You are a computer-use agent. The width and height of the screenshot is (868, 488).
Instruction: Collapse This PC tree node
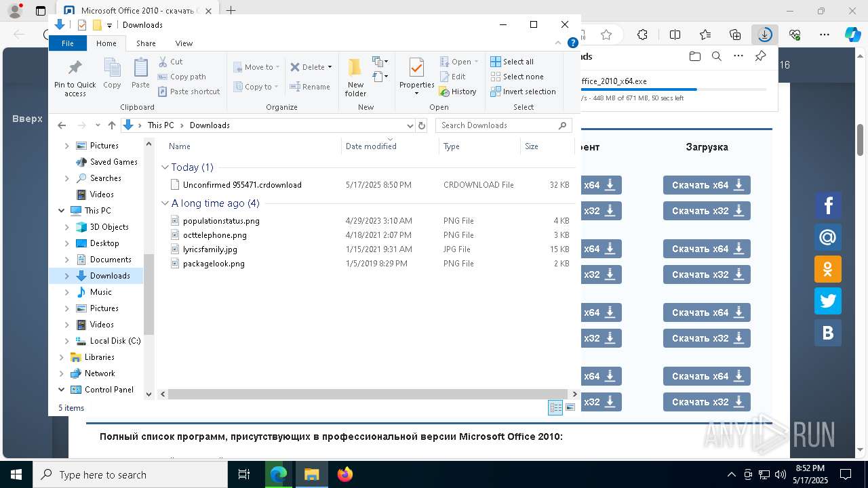62,211
